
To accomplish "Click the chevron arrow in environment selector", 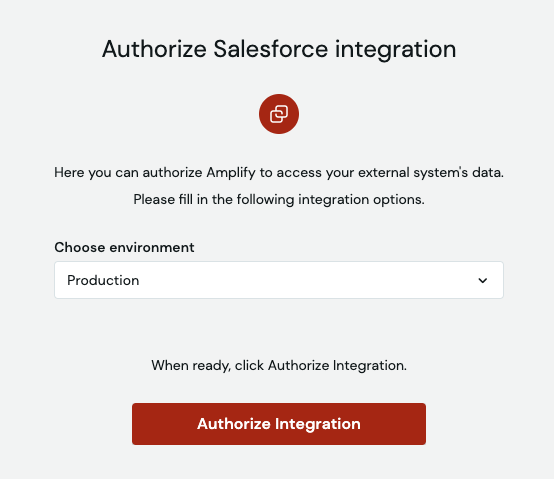I will tap(483, 280).
